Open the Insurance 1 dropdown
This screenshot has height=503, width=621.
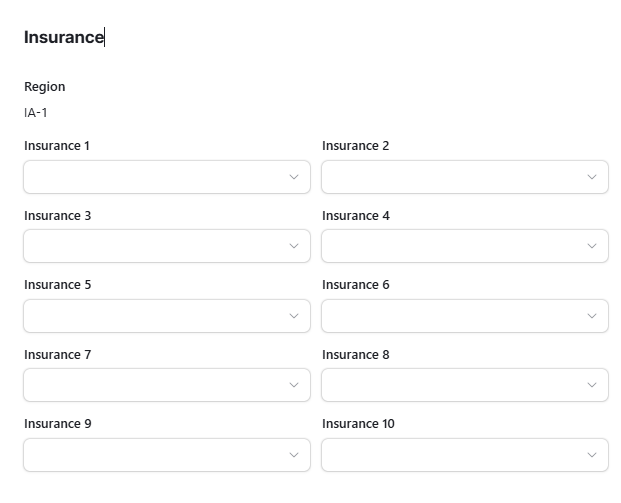[167, 177]
